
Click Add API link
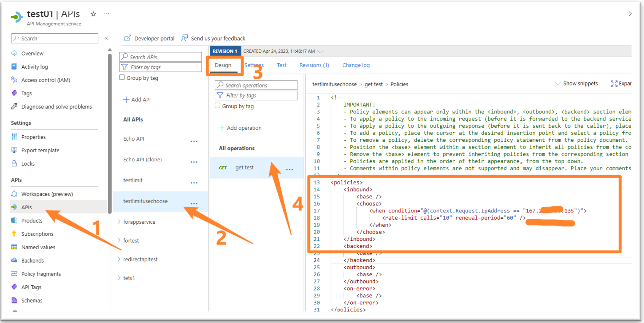pyautogui.click(x=137, y=100)
